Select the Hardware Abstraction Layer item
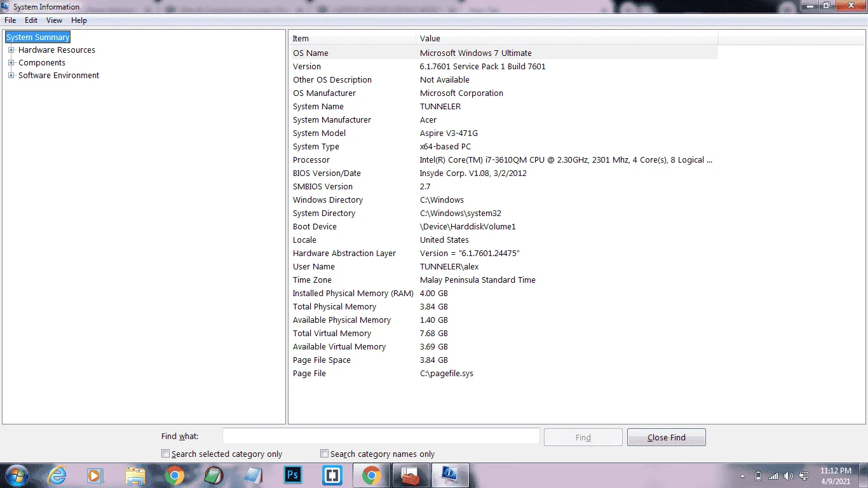This screenshot has height=488, width=868. coord(344,254)
